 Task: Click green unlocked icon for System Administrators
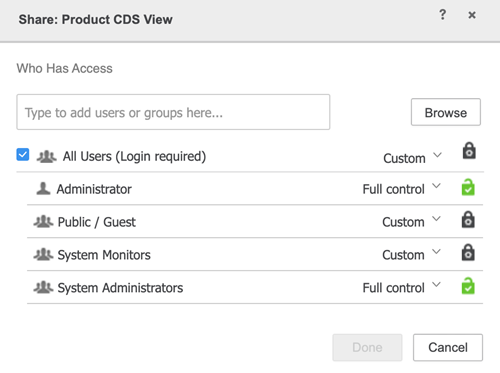(x=468, y=286)
